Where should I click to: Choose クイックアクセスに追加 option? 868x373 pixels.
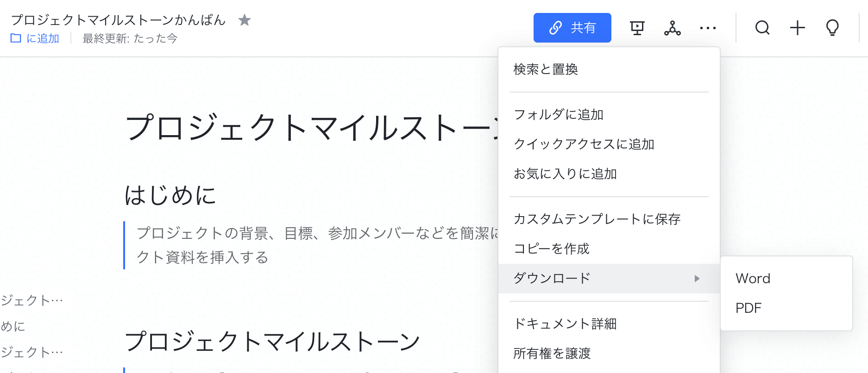[x=584, y=144]
